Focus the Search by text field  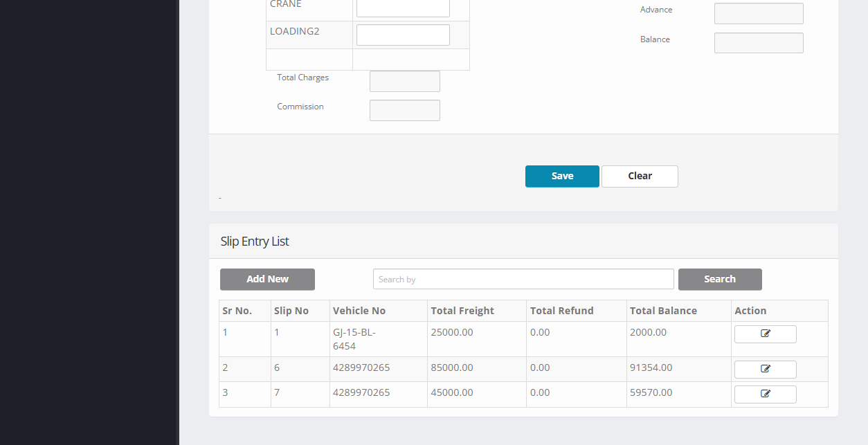click(x=523, y=280)
